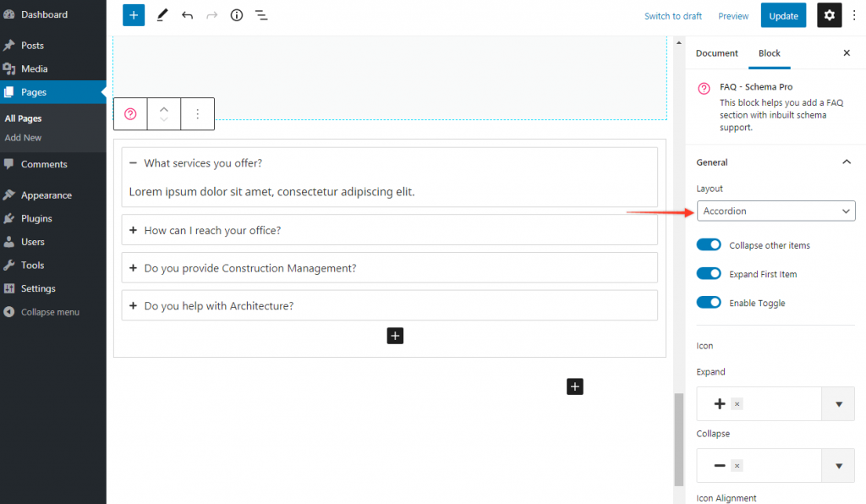Image resolution: width=866 pixels, height=504 pixels.
Task: Collapse the General settings section
Action: point(847,162)
